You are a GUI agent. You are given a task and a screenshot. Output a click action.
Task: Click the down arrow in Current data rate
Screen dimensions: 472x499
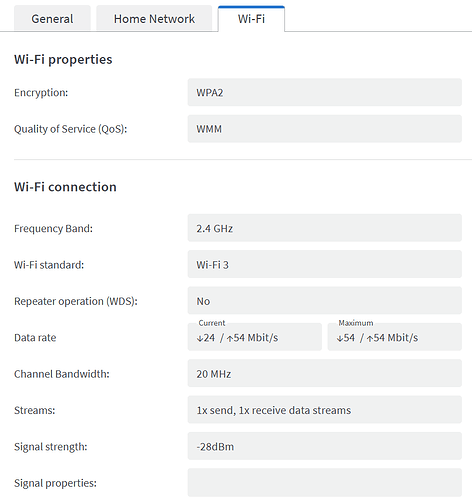pyautogui.click(x=200, y=338)
